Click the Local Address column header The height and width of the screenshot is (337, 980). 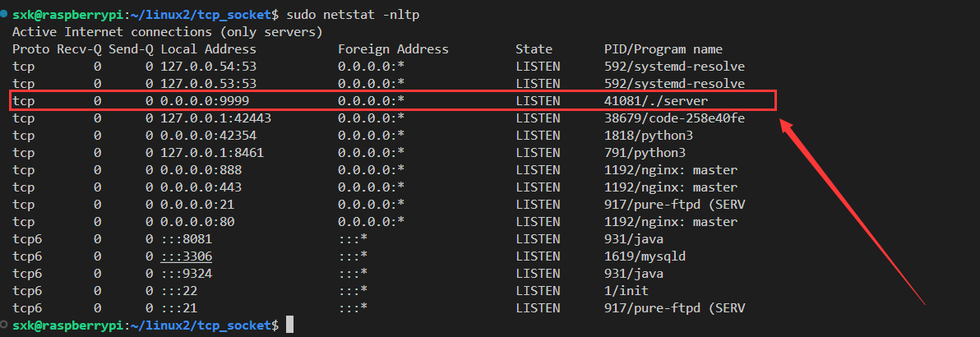[x=208, y=48]
